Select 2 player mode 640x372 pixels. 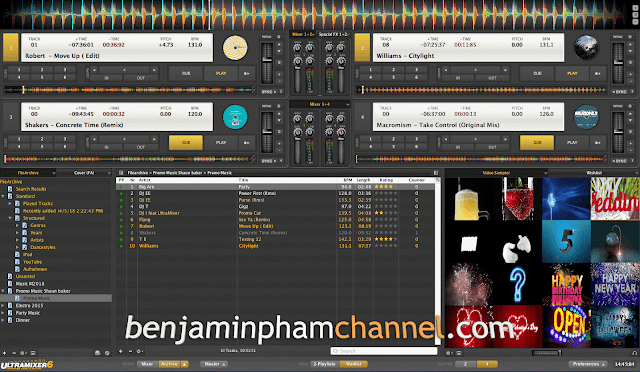[x=465, y=364]
